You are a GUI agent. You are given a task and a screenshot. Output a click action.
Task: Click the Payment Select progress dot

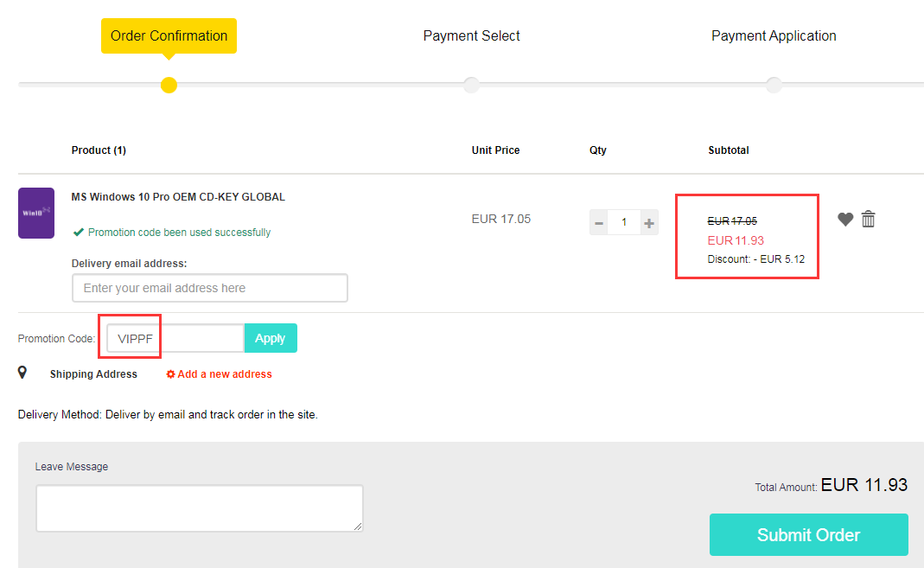pos(471,85)
